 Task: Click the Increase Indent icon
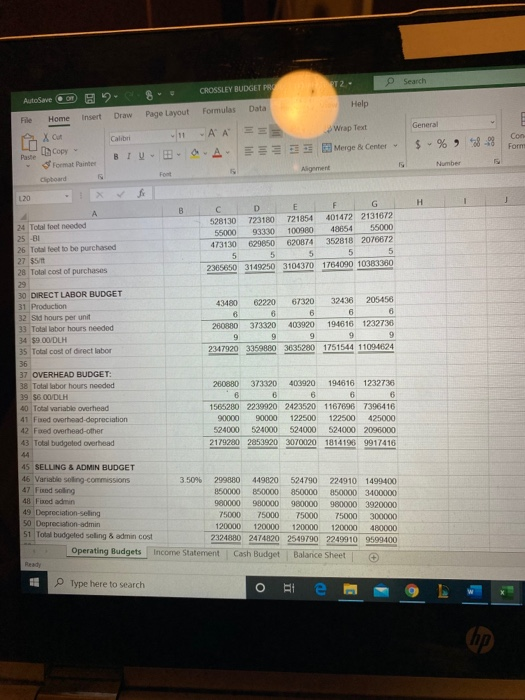(308, 148)
